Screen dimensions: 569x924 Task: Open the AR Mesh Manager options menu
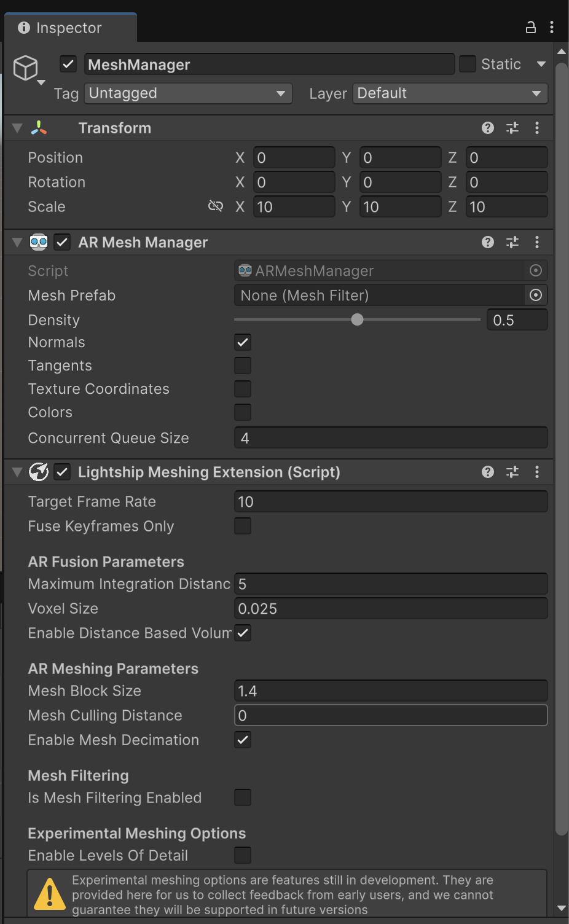(538, 242)
